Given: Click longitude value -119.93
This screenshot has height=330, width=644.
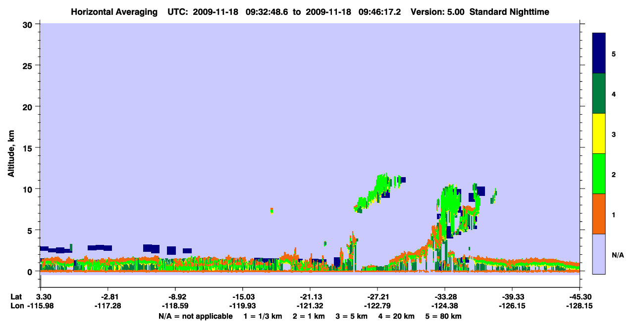Looking at the screenshot, I should (x=243, y=306).
